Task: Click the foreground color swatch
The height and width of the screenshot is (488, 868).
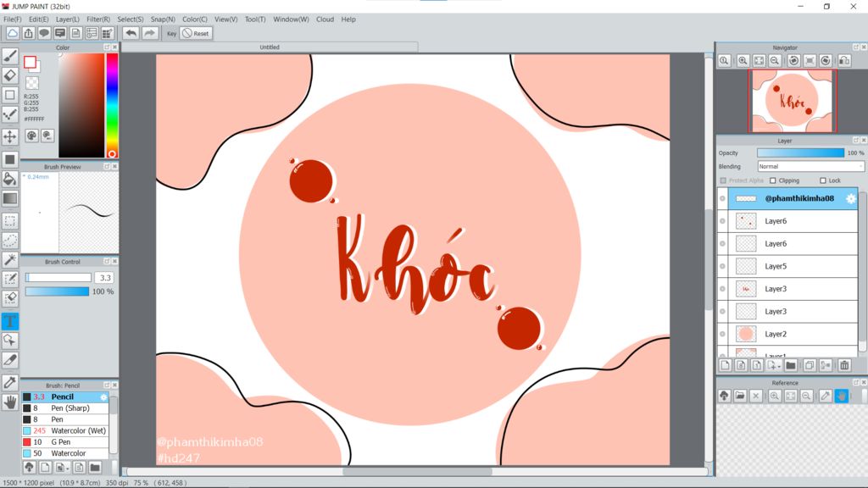Action: point(30,62)
